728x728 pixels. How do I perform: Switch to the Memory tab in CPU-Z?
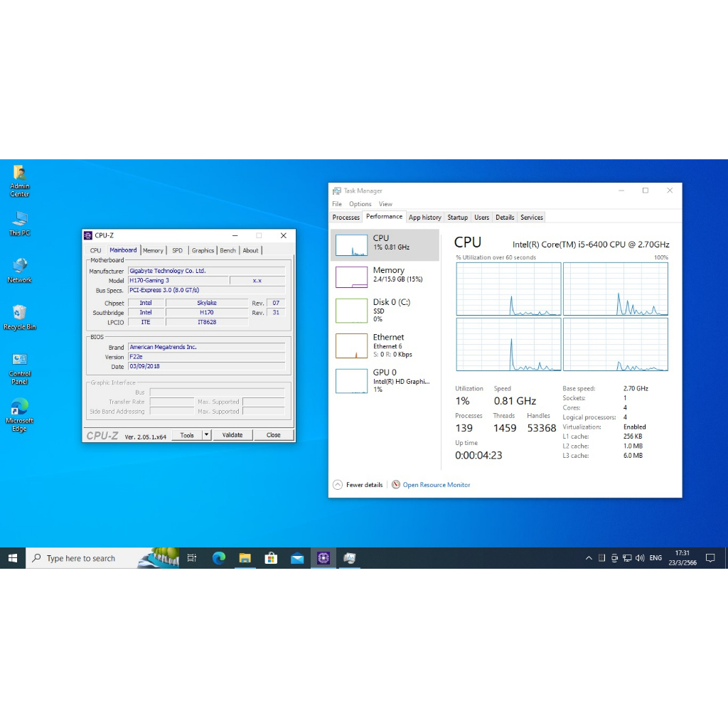pyautogui.click(x=153, y=250)
